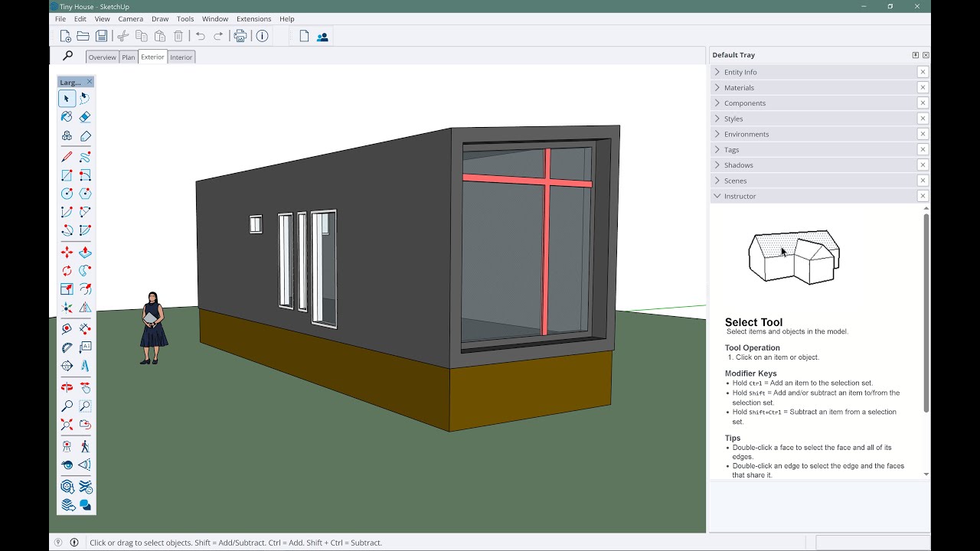Expand the Entity Info panel
980x551 pixels.
pyautogui.click(x=814, y=72)
